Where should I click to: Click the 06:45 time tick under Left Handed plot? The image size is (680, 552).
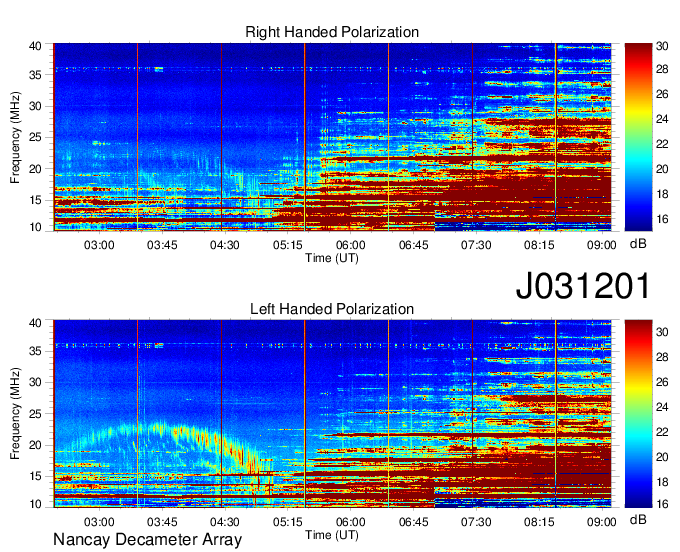click(413, 522)
